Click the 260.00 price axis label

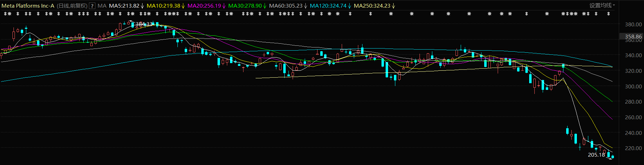click(634, 118)
